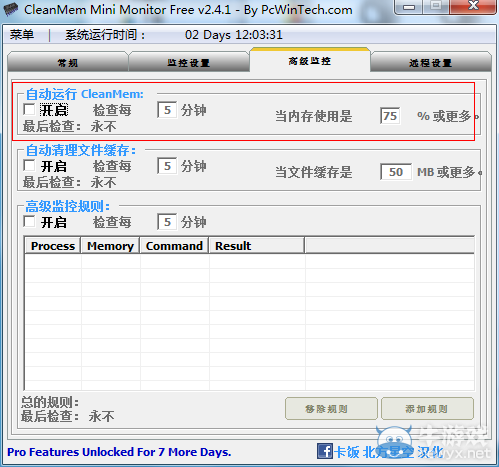Switch to the 监控设置 tab
Screen dimensions: 499x467
coord(189,63)
